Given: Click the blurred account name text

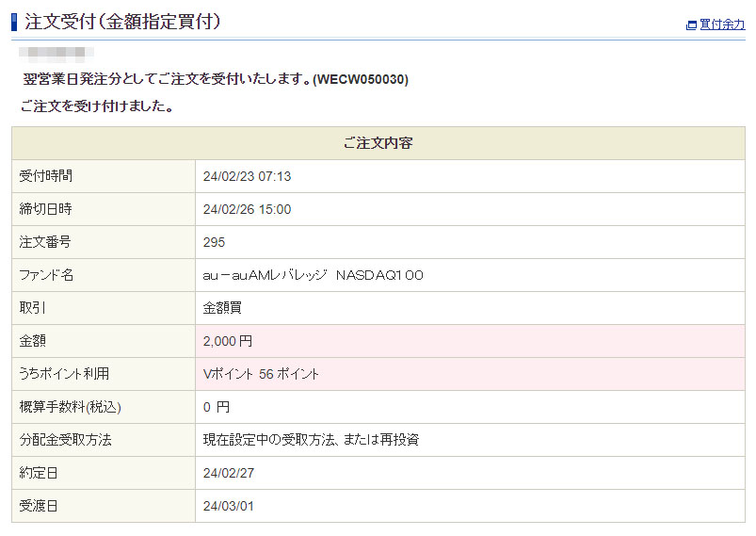Looking at the screenshot, I should [x=56, y=54].
